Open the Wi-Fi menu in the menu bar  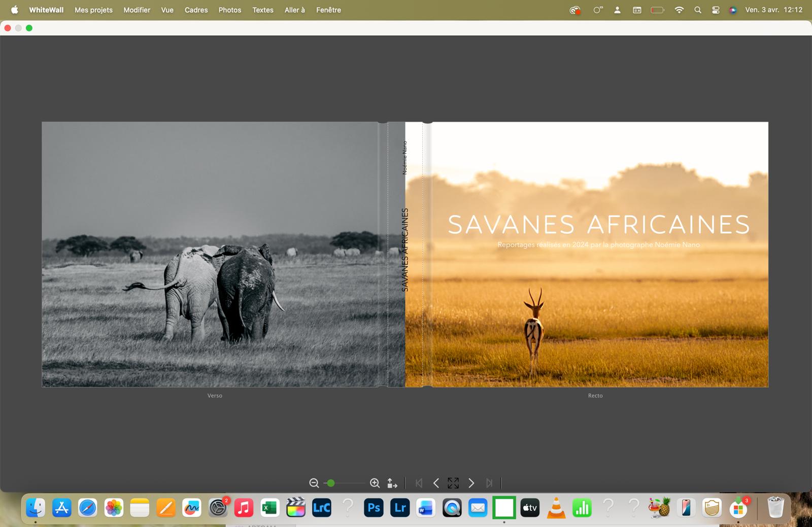pyautogui.click(x=679, y=9)
